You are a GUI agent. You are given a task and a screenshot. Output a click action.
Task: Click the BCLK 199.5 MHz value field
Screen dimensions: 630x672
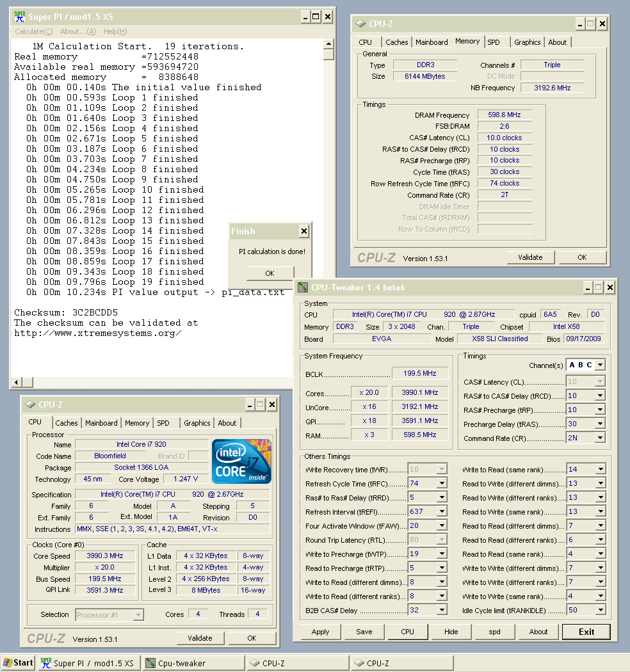tap(420, 373)
